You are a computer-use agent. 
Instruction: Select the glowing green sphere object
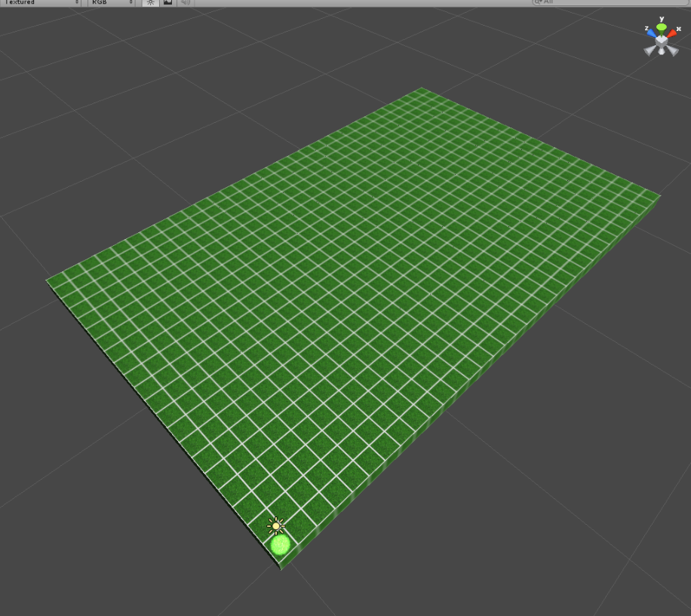coord(281,545)
